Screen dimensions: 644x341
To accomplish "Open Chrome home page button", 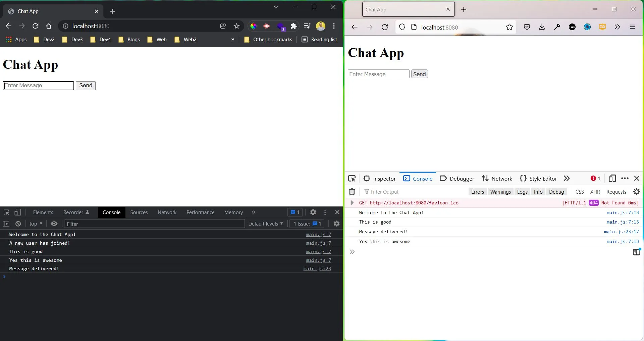I will (x=49, y=26).
